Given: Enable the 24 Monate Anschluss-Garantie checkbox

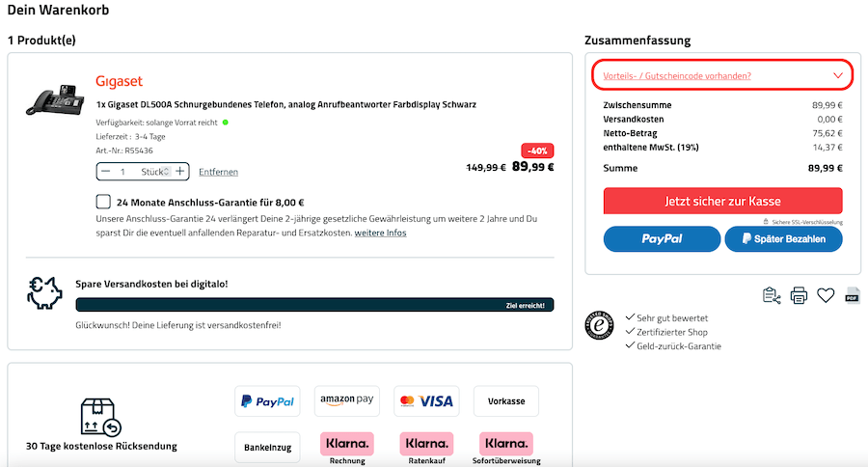Looking at the screenshot, I should [103, 203].
